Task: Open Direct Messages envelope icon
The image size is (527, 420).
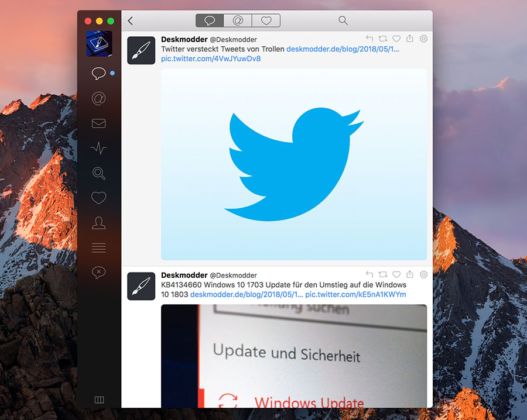Action: pos(98,123)
